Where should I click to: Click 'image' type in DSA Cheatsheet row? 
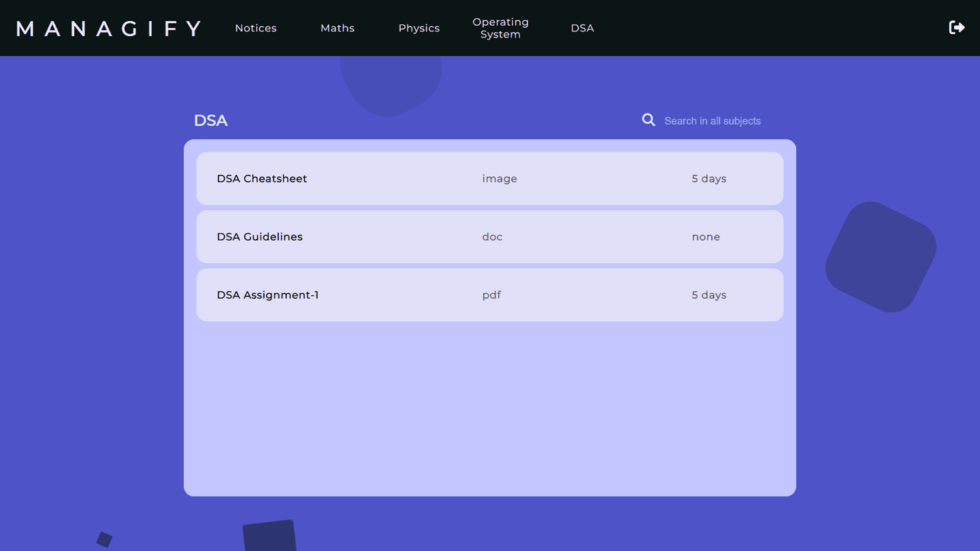[x=500, y=178]
